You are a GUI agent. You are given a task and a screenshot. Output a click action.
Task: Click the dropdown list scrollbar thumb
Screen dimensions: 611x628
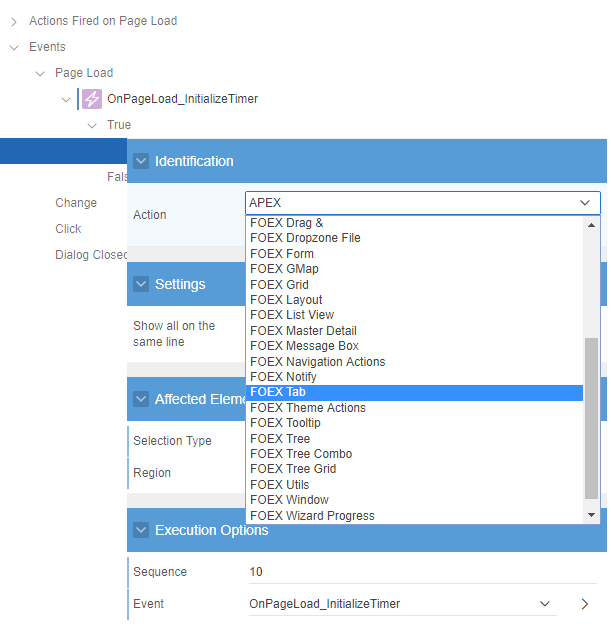[591, 418]
